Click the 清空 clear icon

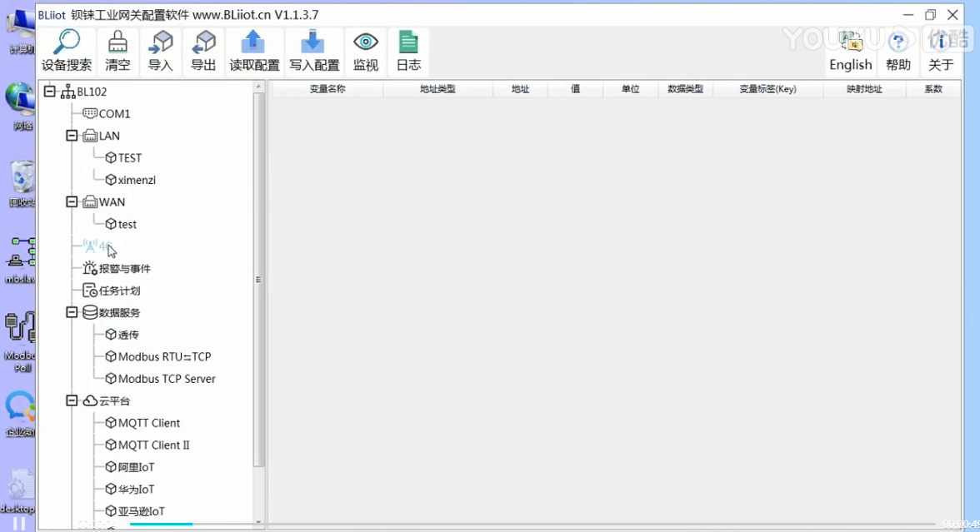coord(117,42)
